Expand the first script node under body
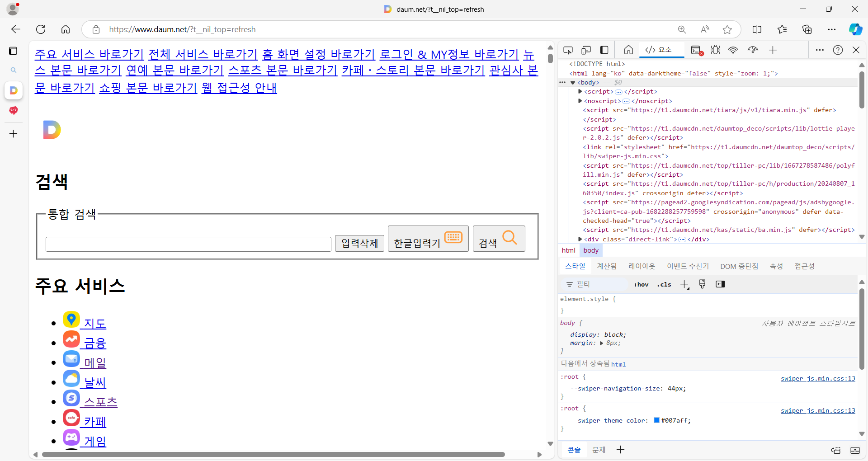This screenshot has height=461, width=868. [580, 92]
